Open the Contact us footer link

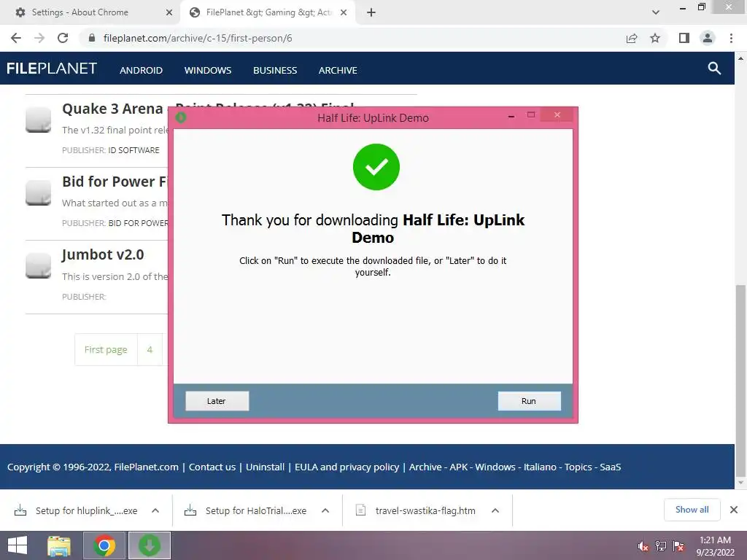pyautogui.click(x=212, y=467)
